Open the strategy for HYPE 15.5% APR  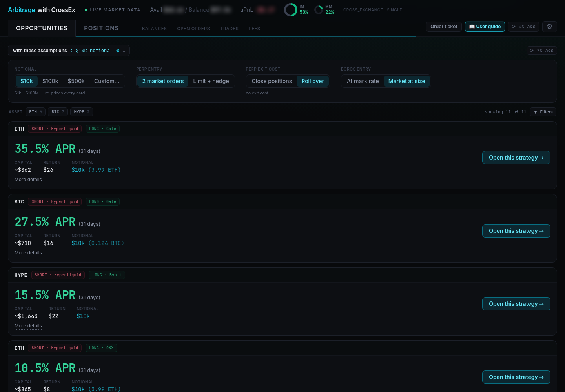pyautogui.click(x=516, y=304)
